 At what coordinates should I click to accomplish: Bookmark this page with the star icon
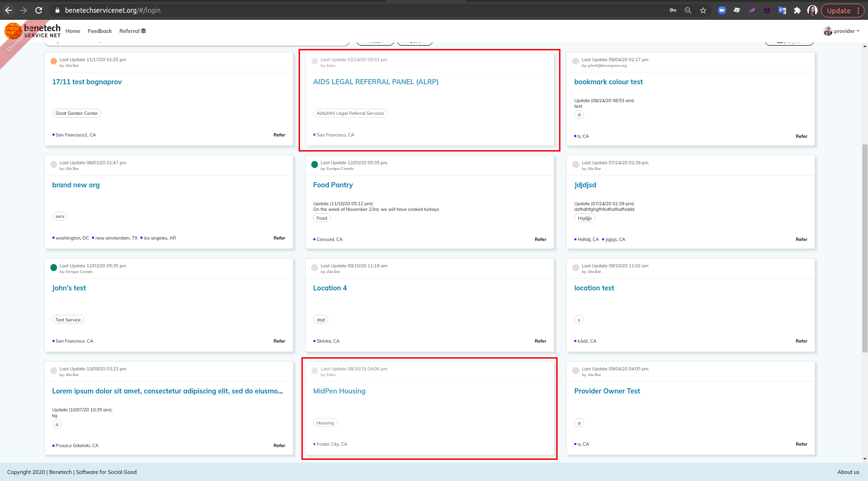coord(703,10)
